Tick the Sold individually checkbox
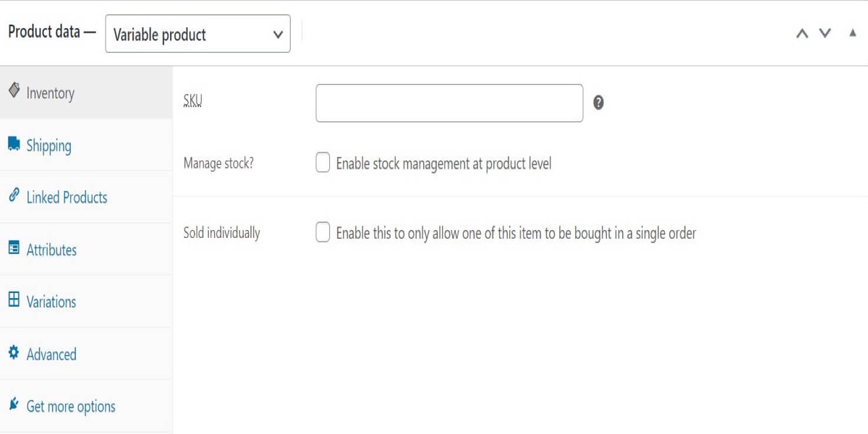This screenshot has height=434, width=868. coord(323,233)
